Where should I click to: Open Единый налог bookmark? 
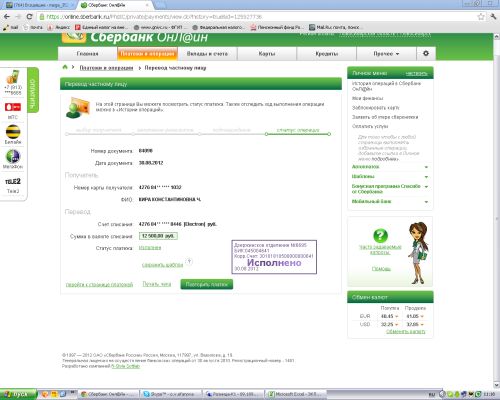coord(101,27)
